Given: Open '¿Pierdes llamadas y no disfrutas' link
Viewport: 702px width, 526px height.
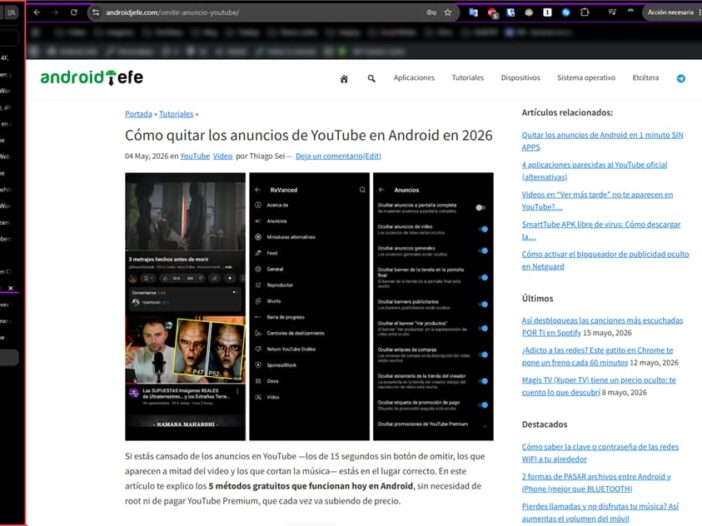Looking at the screenshot, I should (x=600, y=512).
